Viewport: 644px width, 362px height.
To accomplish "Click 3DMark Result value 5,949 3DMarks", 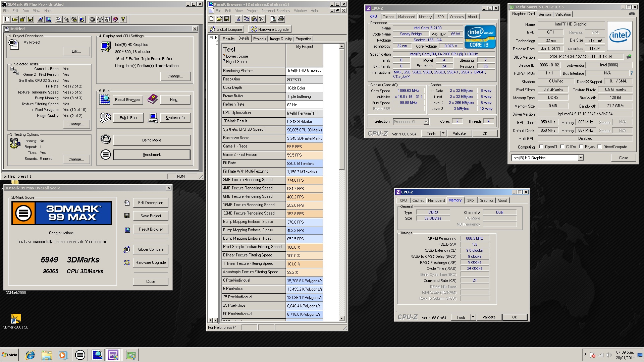I will point(304,121).
